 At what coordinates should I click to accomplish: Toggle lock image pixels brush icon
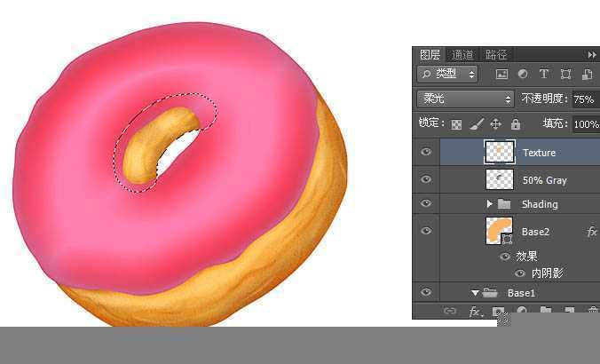477,124
